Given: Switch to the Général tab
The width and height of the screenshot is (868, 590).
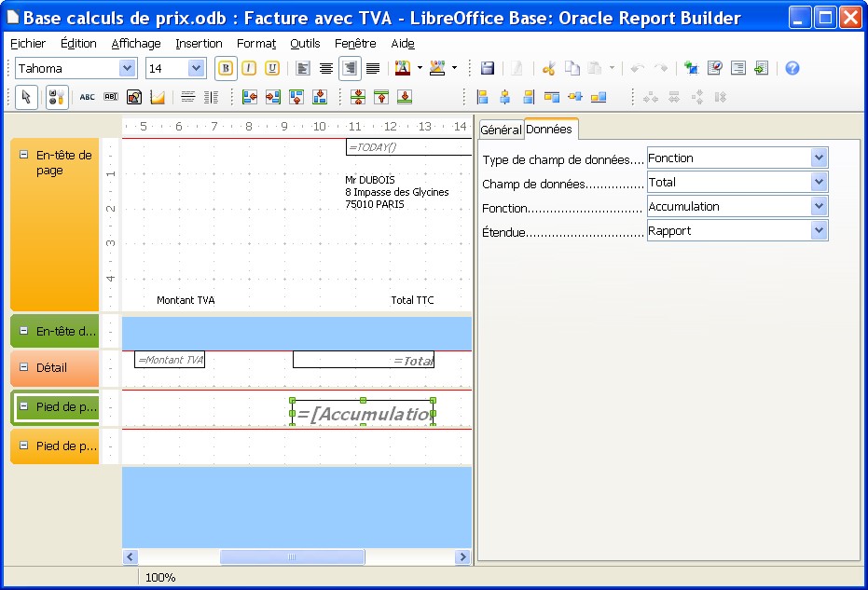Looking at the screenshot, I should pos(501,130).
